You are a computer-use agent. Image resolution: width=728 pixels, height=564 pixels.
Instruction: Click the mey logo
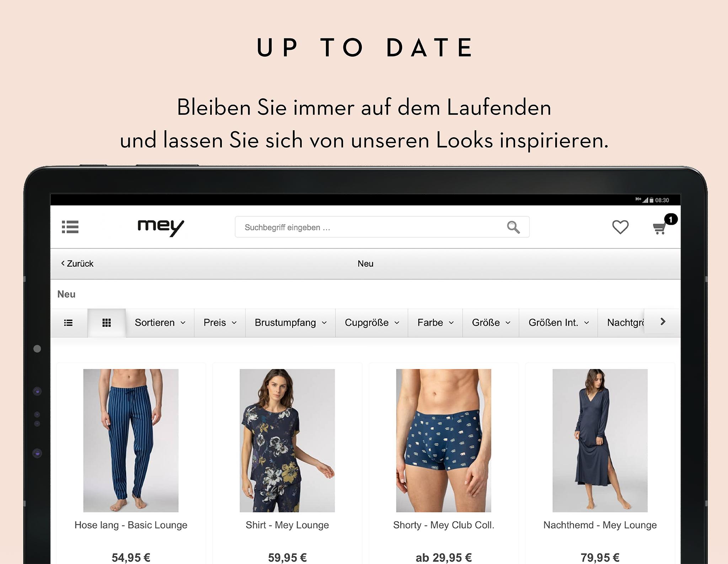tap(161, 228)
